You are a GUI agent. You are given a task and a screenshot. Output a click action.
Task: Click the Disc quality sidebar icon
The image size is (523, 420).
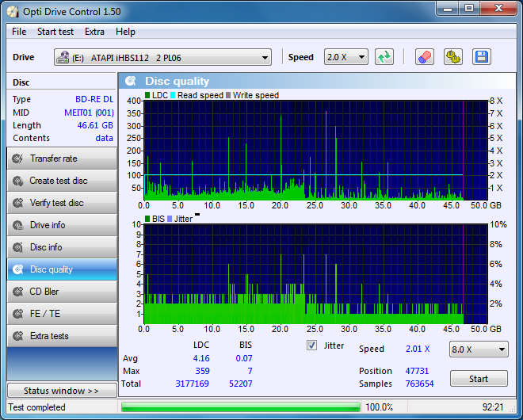[17, 269]
